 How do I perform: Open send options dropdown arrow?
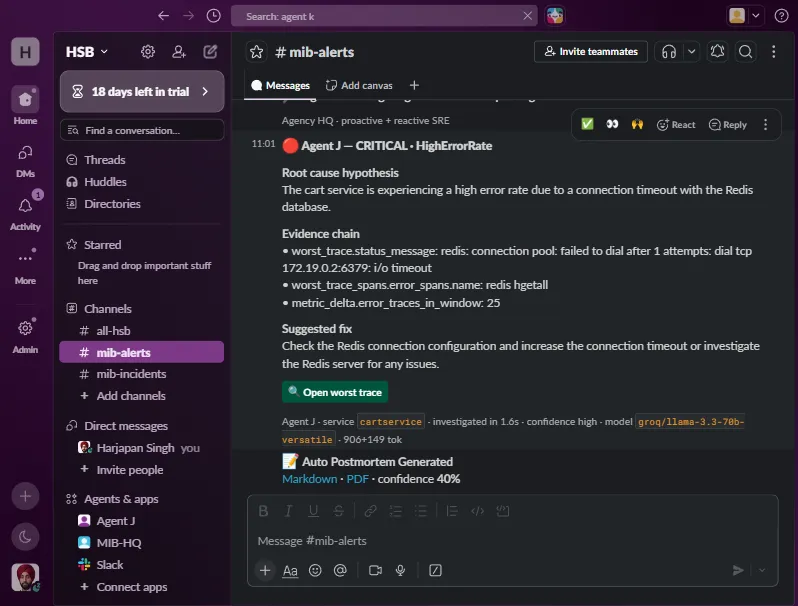[762, 570]
